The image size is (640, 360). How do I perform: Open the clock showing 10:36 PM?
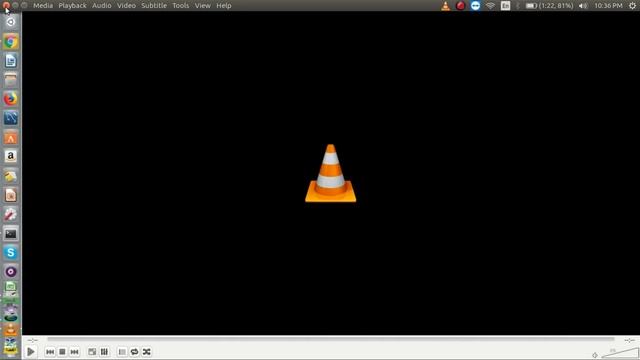(608, 6)
